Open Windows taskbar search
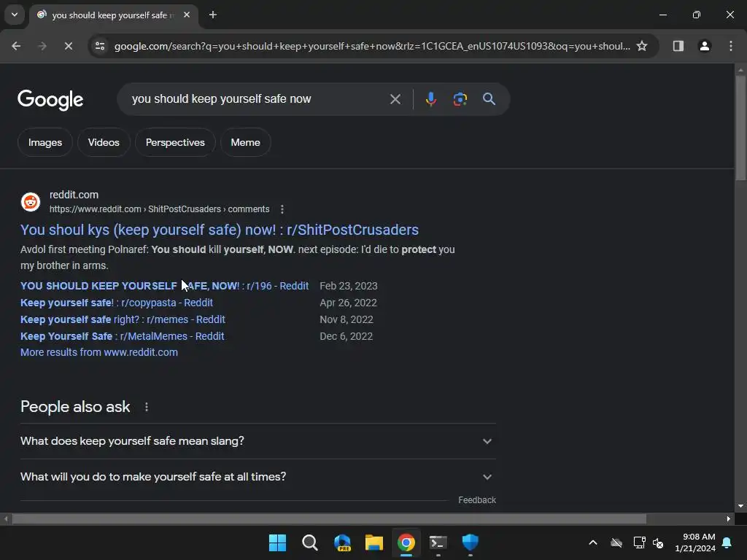This screenshot has height=560, width=747. [309, 542]
